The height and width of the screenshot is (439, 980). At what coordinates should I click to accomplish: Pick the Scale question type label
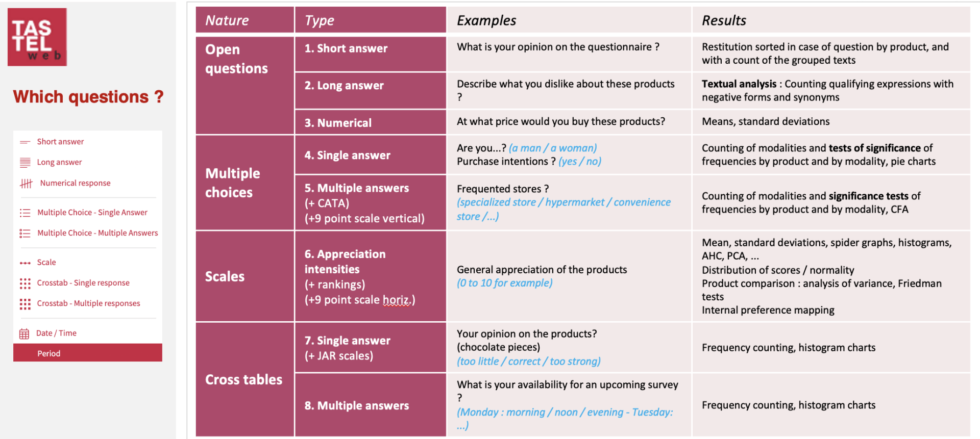[x=46, y=262]
